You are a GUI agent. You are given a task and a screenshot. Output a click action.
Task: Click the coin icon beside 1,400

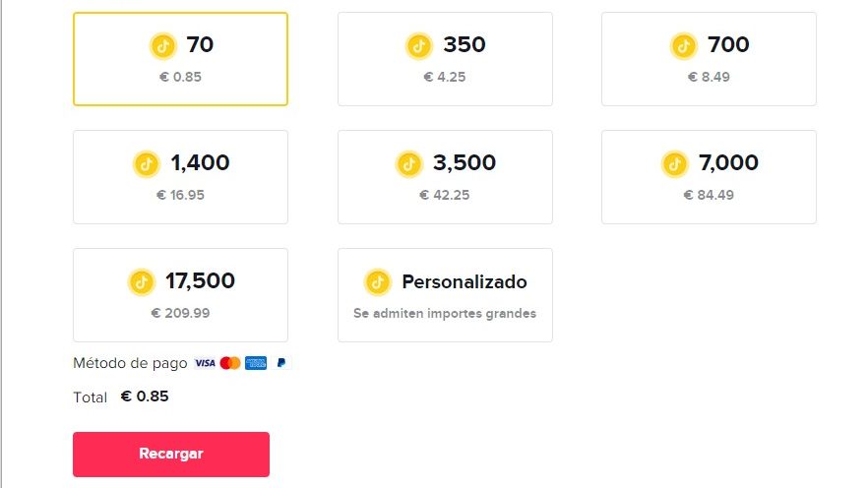pos(147,163)
